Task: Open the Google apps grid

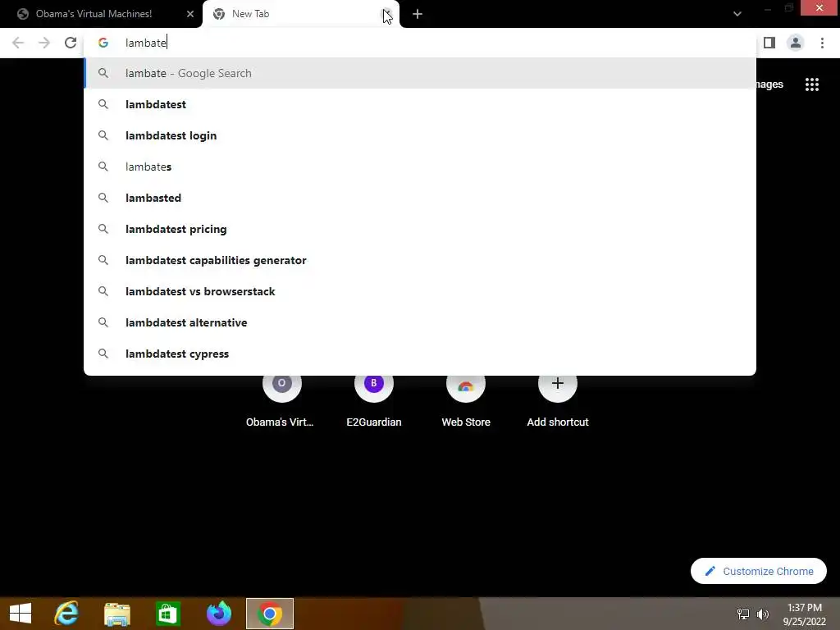Action: 811,84
